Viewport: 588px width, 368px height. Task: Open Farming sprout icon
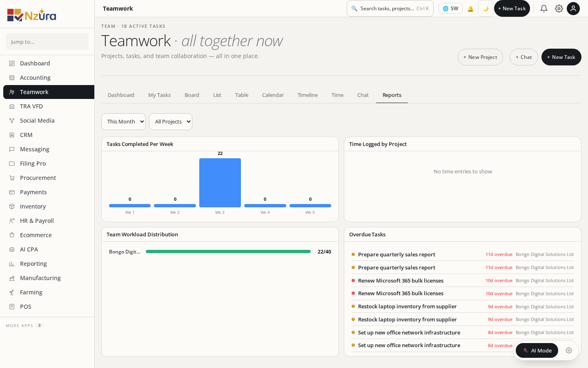[x=12, y=292]
